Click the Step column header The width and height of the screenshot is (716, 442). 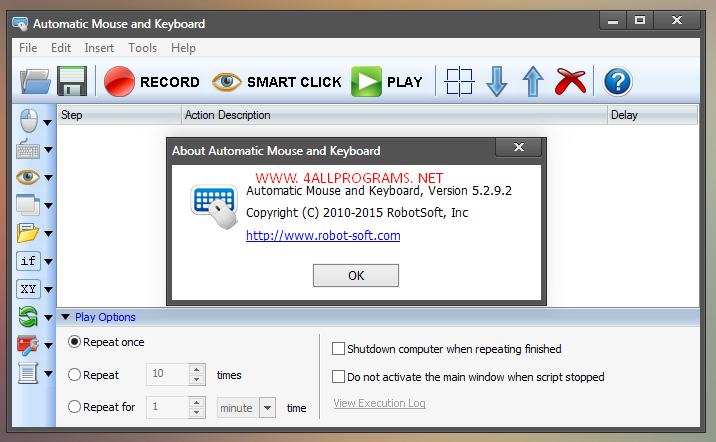120,115
